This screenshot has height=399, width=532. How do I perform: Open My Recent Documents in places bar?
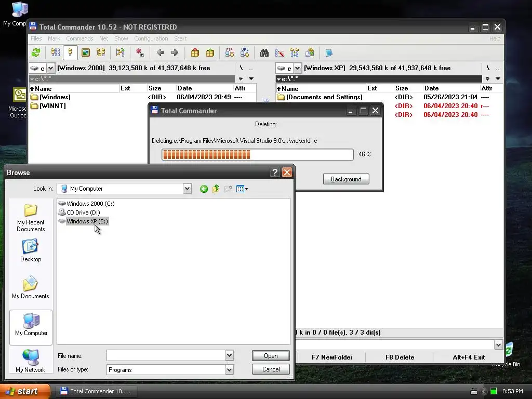31,218
